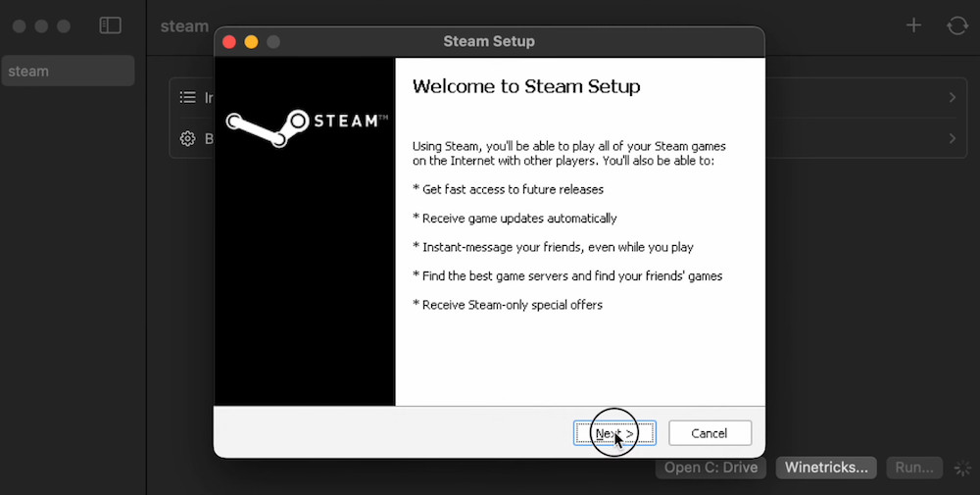Click the Steam logo image
The width and height of the screenshot is (980, 495).
tap(306, 127)
